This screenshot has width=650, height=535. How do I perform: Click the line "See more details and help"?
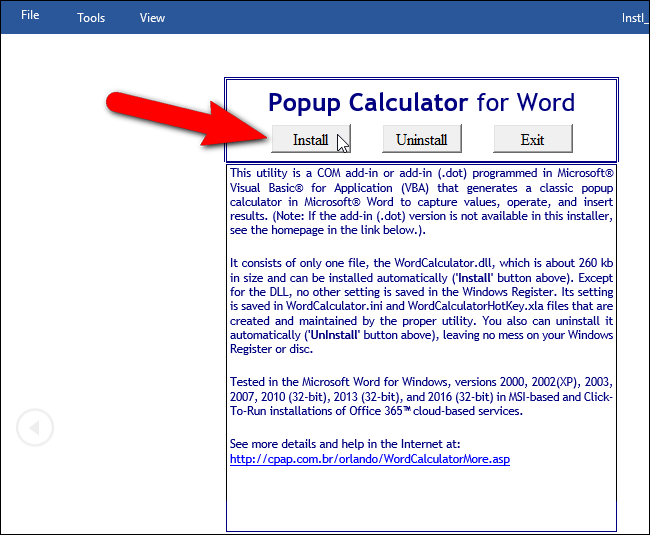345,444
